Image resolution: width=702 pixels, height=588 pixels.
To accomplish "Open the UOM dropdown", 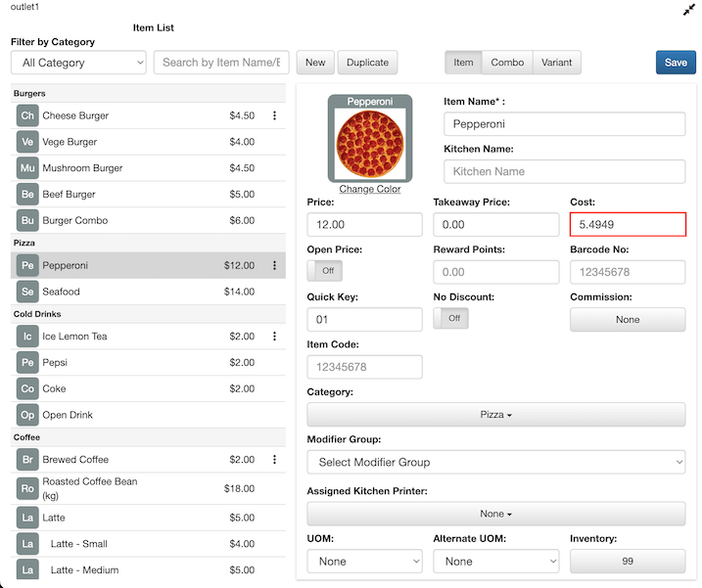I will (x=364, y=562).
